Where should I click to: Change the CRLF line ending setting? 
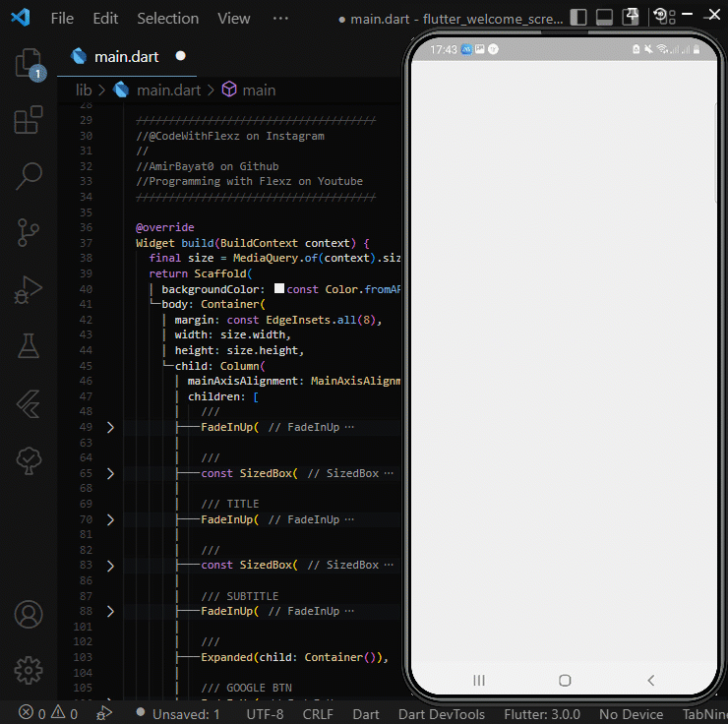318,714
